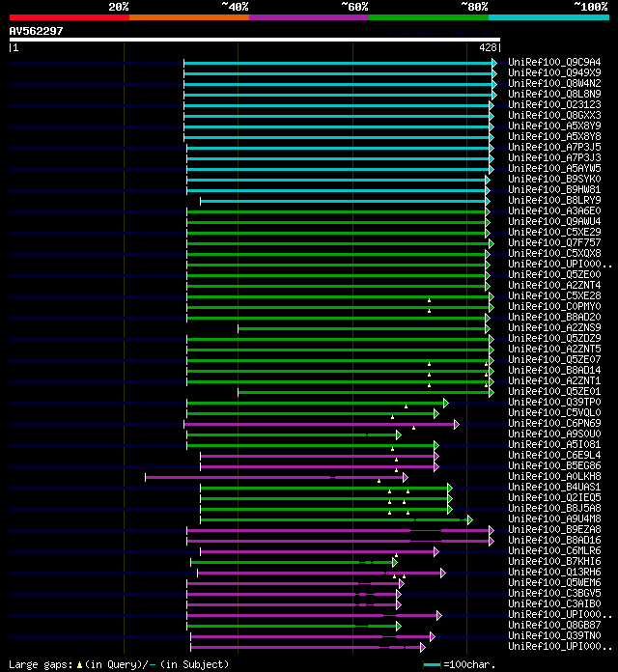Select the UniRef100_C5XQX8 label

554,253
